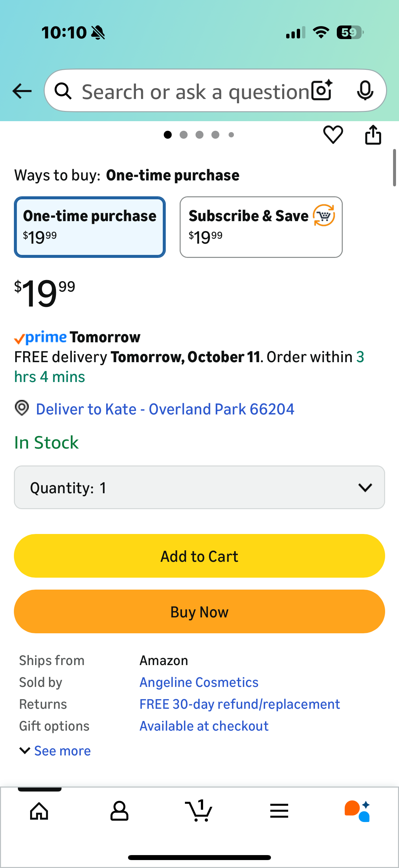The image size is (399, 868).
Task: Change delivery address to Kate link
Action: tap(165, 409)
